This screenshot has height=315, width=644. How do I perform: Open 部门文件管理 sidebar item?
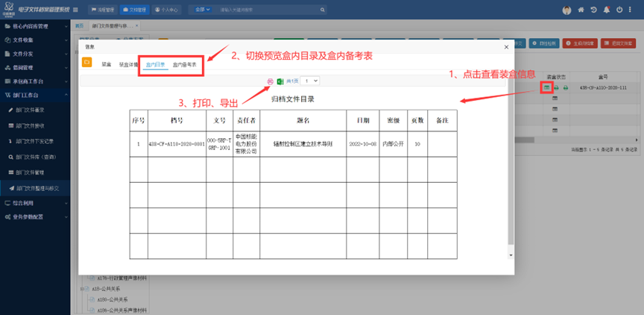click(35, 172)
